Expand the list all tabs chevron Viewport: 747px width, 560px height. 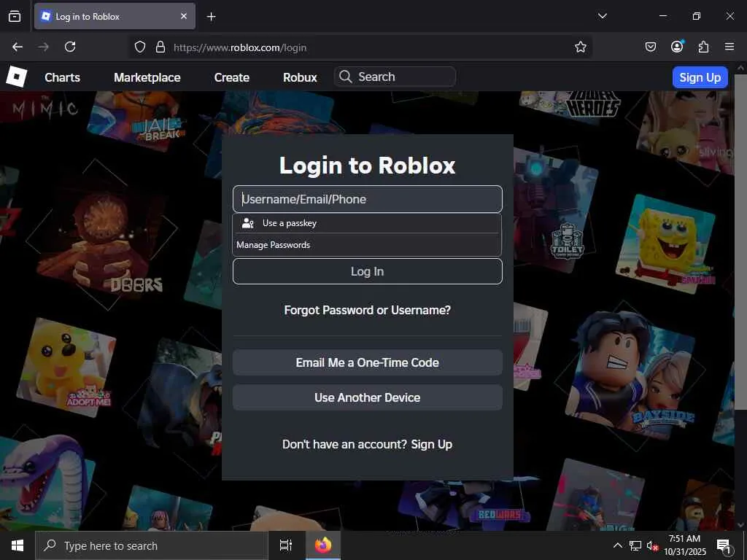602,16
